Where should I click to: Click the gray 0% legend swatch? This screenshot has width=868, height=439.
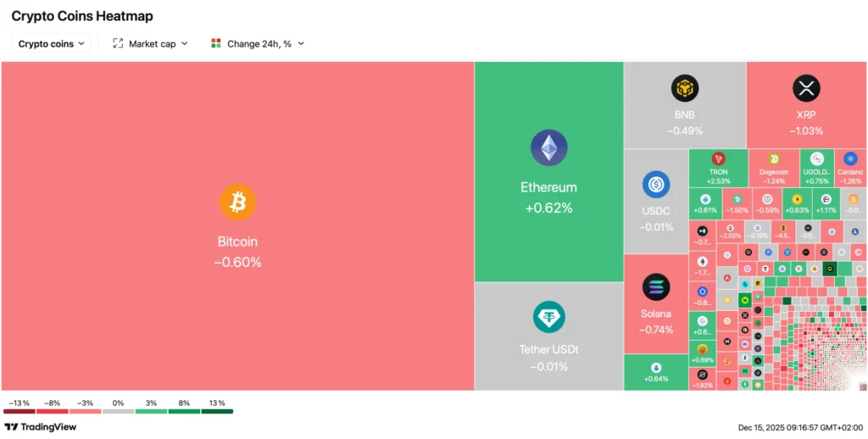(x=118, y=411)
